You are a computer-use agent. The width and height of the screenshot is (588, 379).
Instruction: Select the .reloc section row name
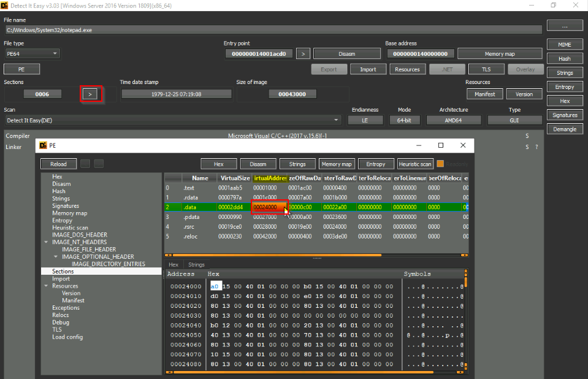(190, 236)
